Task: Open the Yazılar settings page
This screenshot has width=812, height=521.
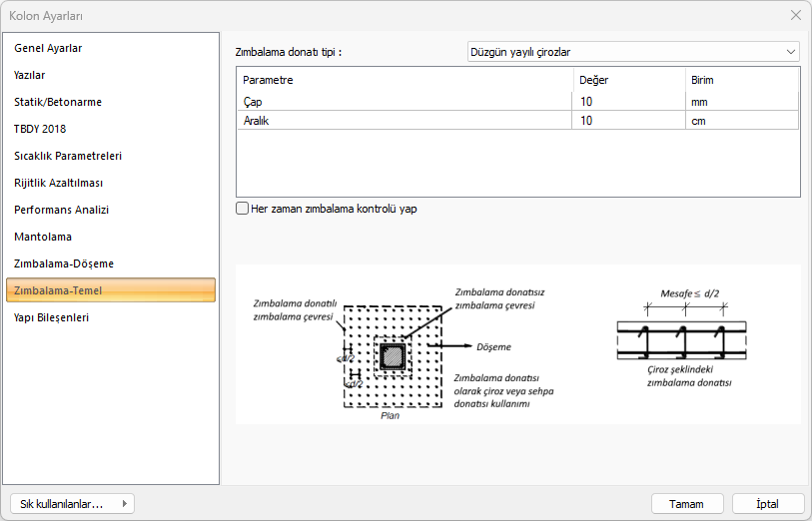Action: [30, 75]
